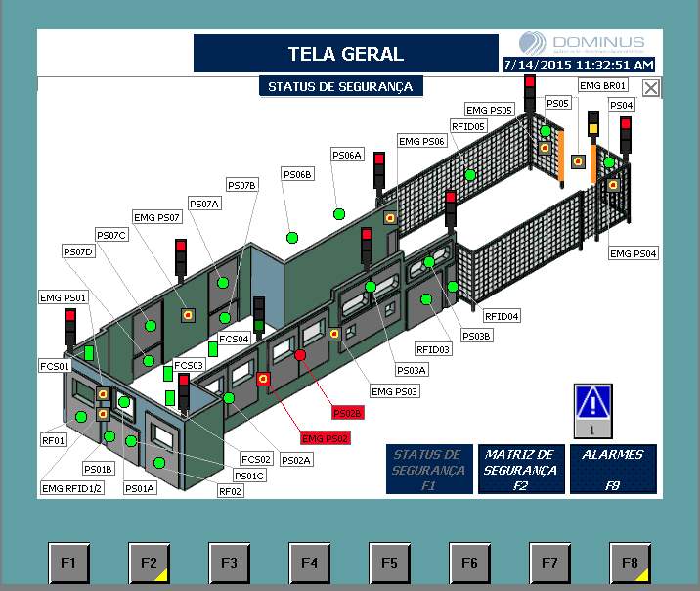
Task: Click the F2 function key at bottom
Action: coord(150,563)
